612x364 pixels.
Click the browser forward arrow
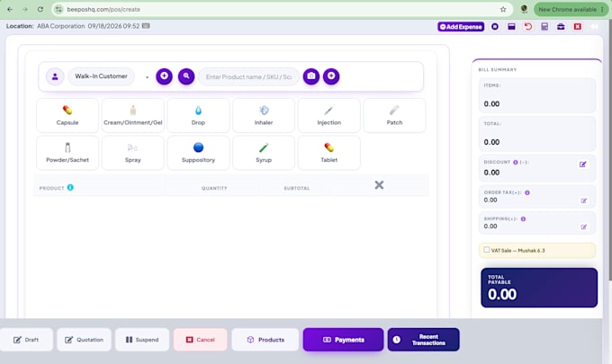[x=25, y=9]
